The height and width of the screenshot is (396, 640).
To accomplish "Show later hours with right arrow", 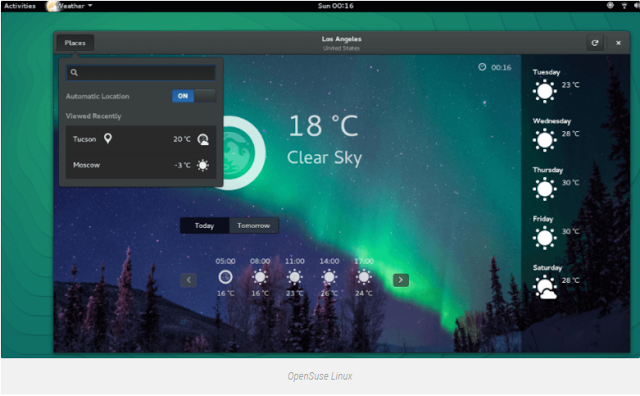I will 401,280.
